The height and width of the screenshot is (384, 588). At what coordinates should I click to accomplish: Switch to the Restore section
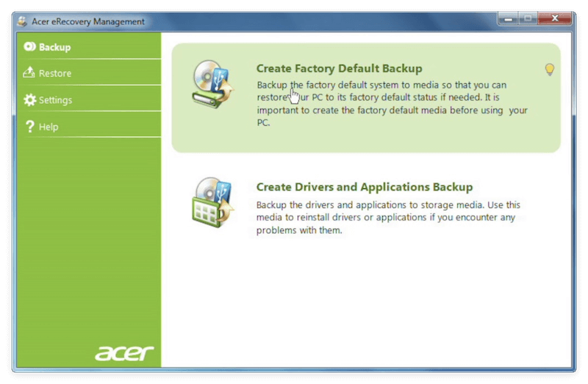(89, 73)
